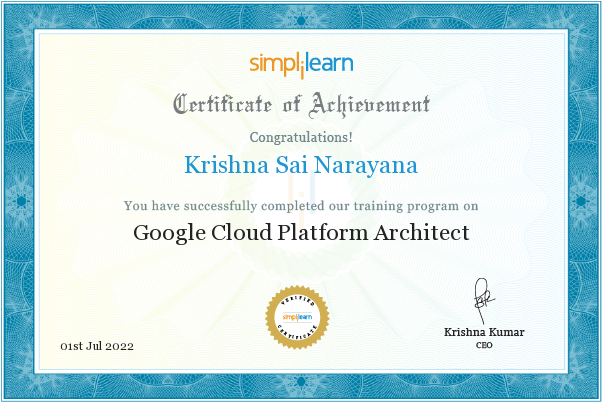
Task: Click the 'Google Cloud Platform Architect' title
Action: tap(301, 233)
